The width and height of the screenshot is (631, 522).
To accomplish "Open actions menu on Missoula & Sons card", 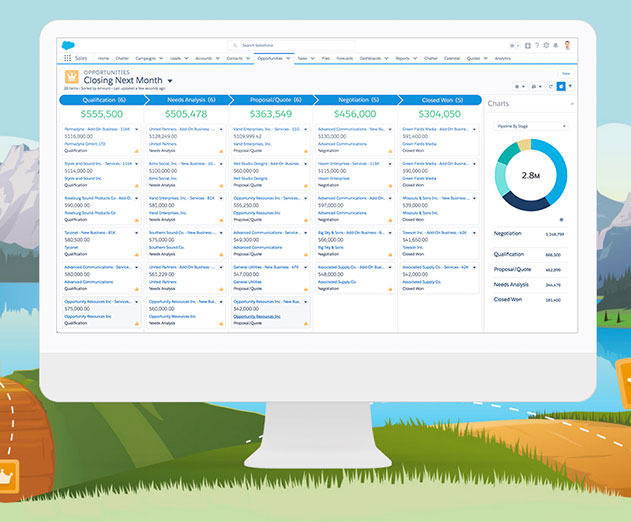I will (474, 198).
